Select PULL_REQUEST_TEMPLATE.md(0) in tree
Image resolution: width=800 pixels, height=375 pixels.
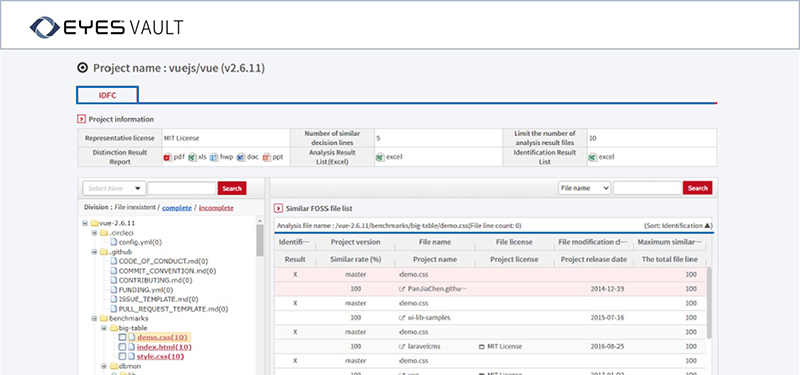(173, 309)
